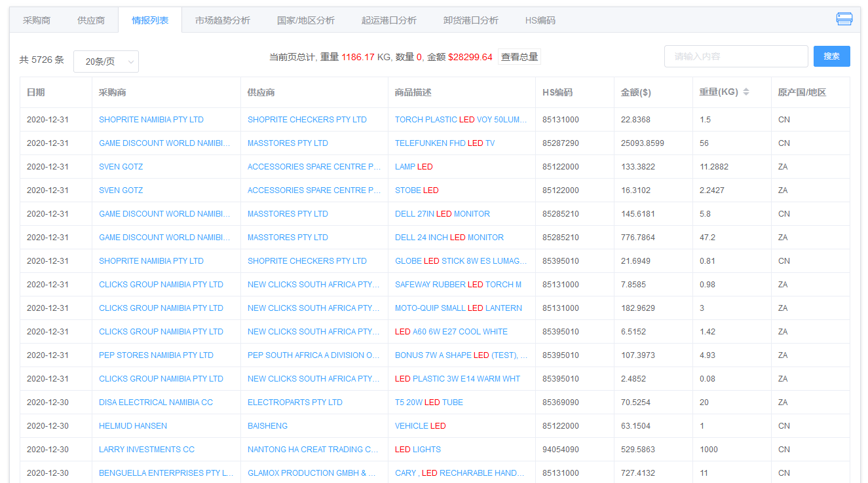Viewport: 868px width, 483px height.
Task: Open supplier ELECTROPARTS PTY LTD
Action: (295, 402)
